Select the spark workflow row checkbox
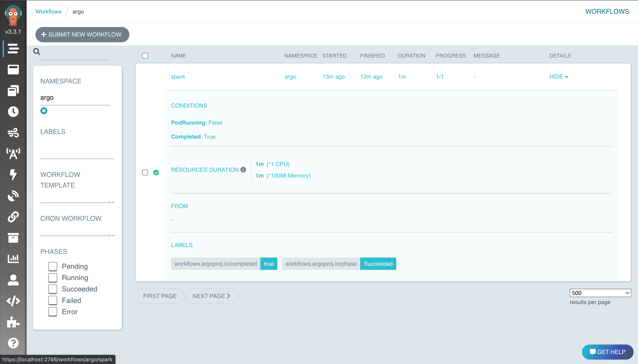Image resolution: width=638 pixels, height=364 pixels. point(145,172)
